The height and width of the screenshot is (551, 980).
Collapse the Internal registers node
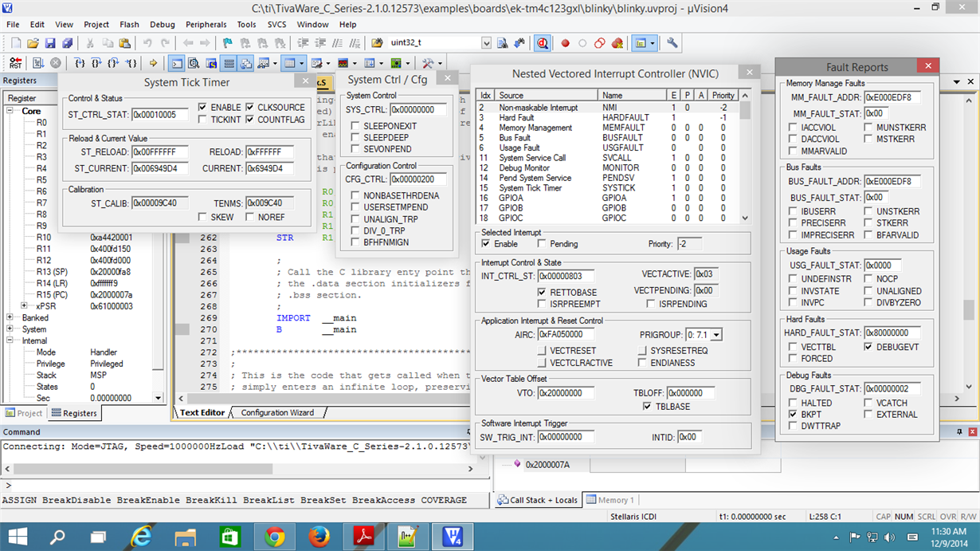pyautogui.click(x=10, y=340)
